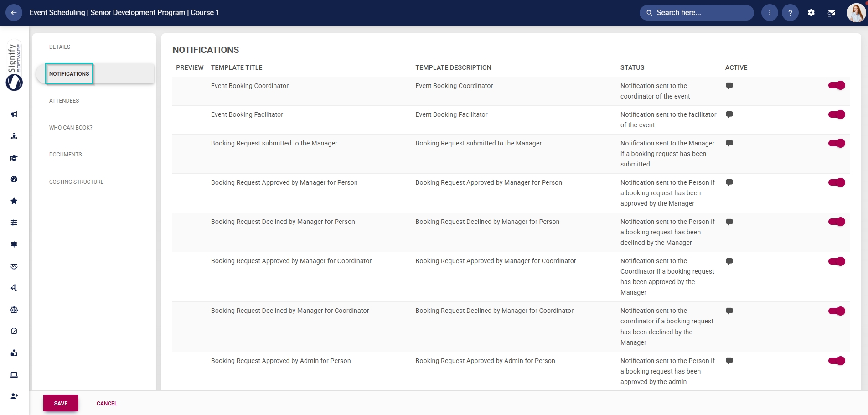Viewport: 868px width, 415px height.
Task: Click comment icon for Booking Request submitted to Manager
Action: click(729, 143)
